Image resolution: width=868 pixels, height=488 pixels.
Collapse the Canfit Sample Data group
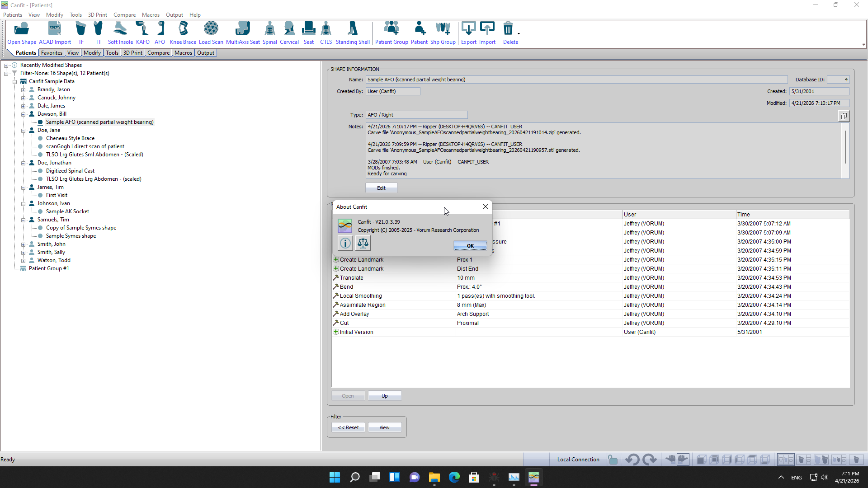pos(15,82)
